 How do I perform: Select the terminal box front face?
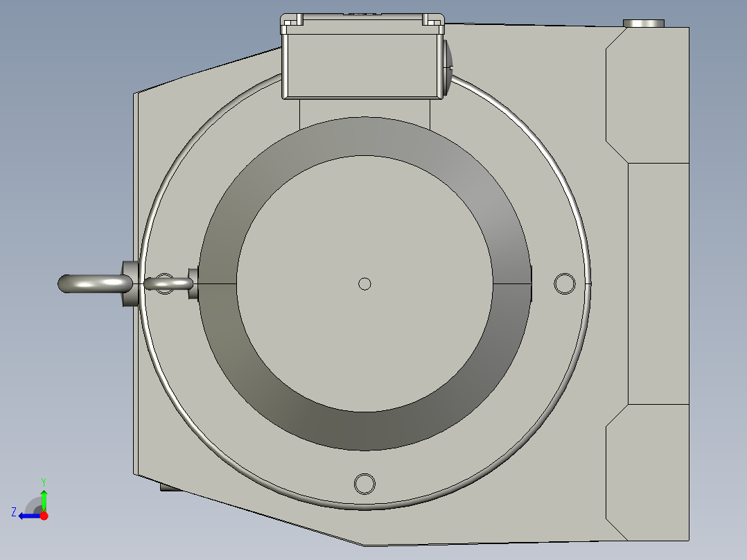pos(362,65)
